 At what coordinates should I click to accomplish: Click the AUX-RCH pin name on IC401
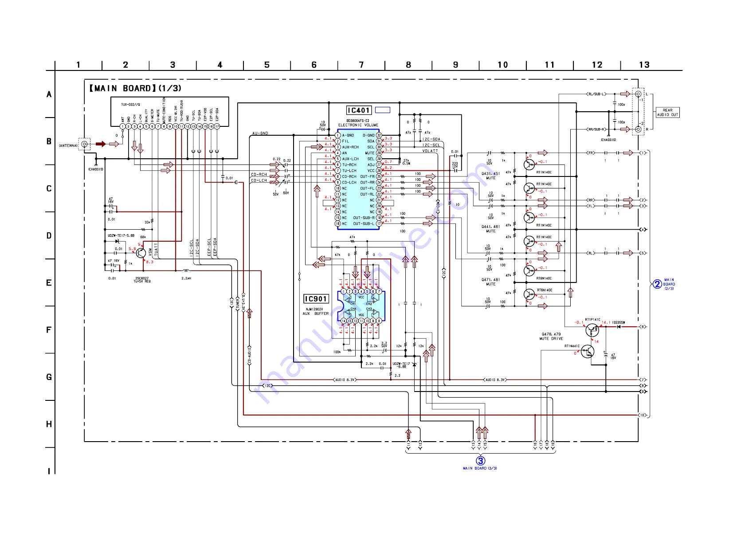[350, 147]
